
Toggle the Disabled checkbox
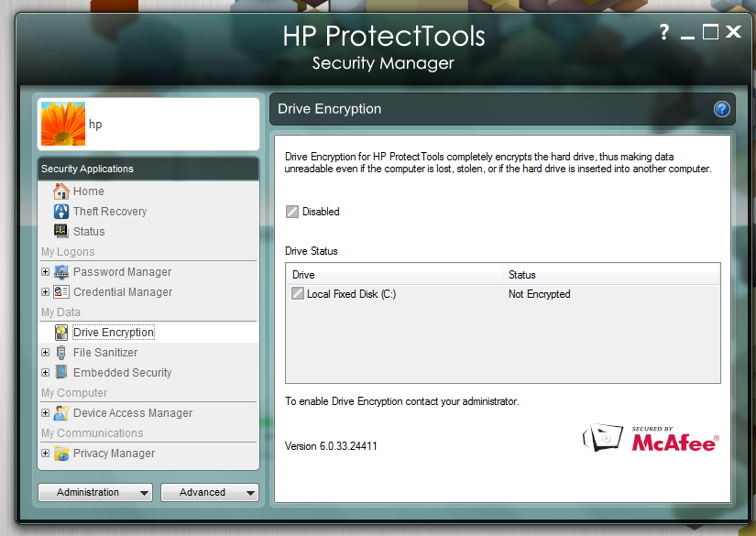pyautogui.click(x=292, y=212)
